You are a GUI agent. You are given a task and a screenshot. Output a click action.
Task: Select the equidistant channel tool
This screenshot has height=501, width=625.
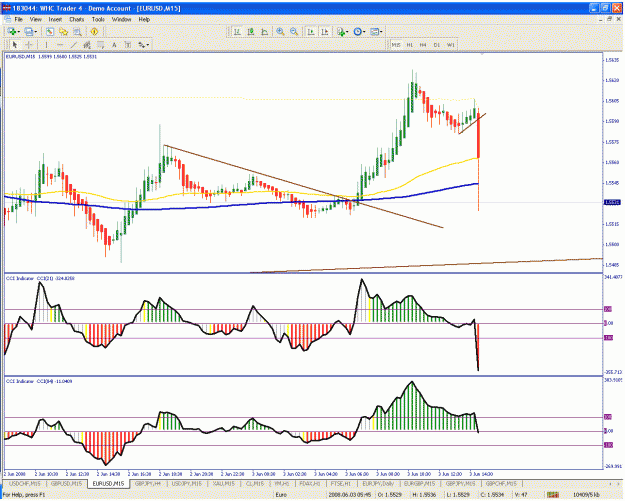[x=87, y=45]
